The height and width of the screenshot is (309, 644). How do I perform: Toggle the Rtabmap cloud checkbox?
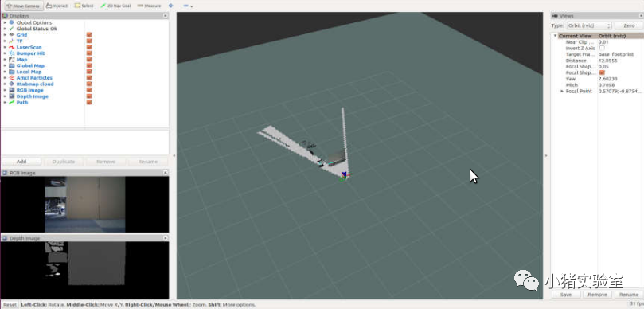tap(89, 84)
